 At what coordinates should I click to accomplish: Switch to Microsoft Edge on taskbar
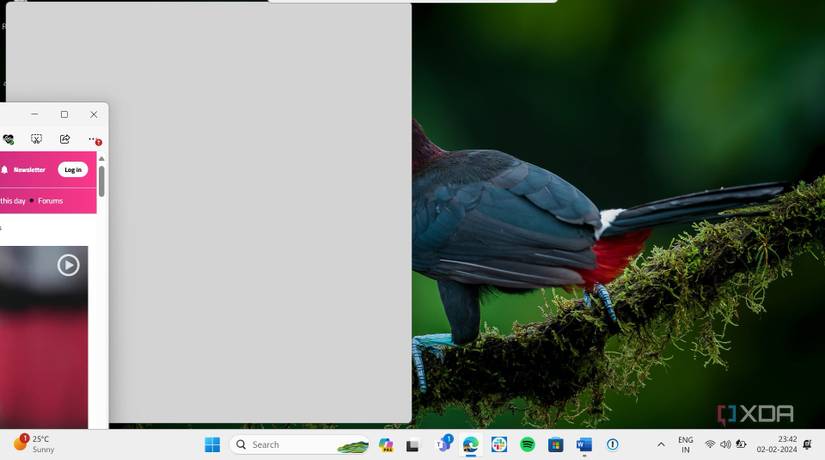coord(470,445)
